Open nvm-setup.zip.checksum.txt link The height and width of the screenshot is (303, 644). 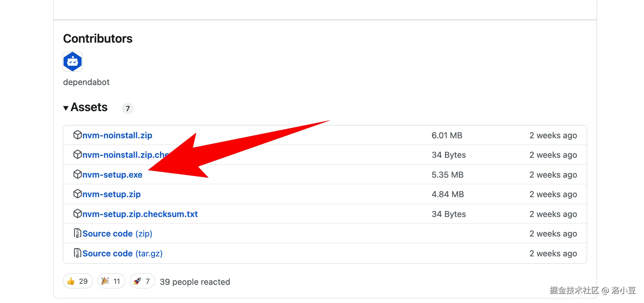coord(140,214)
